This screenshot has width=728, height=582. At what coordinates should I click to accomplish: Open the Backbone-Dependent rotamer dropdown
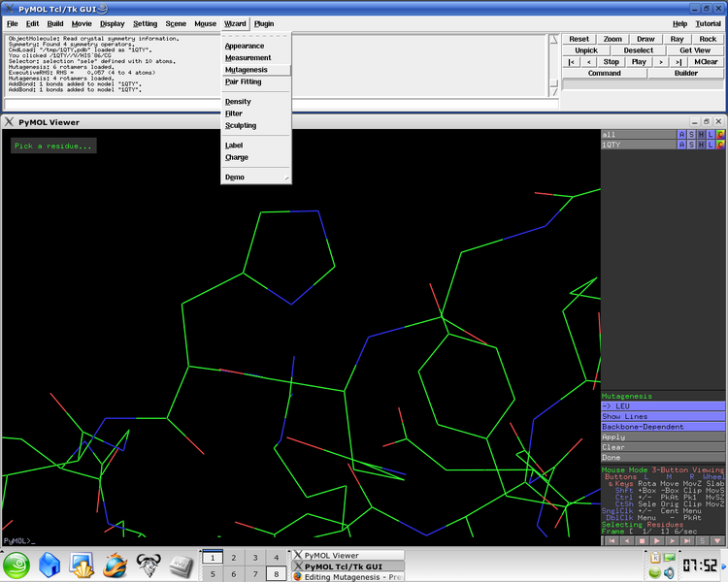click(x=663, y=427)
